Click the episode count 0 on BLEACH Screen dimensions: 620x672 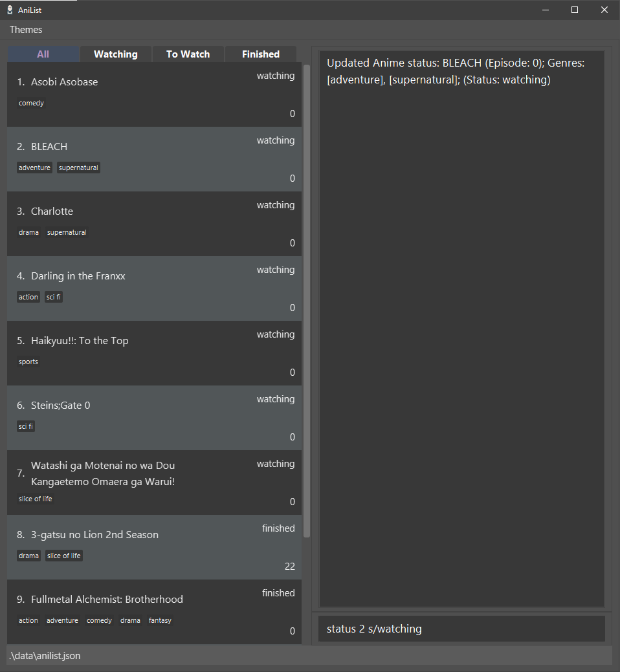tap(293, 179)
